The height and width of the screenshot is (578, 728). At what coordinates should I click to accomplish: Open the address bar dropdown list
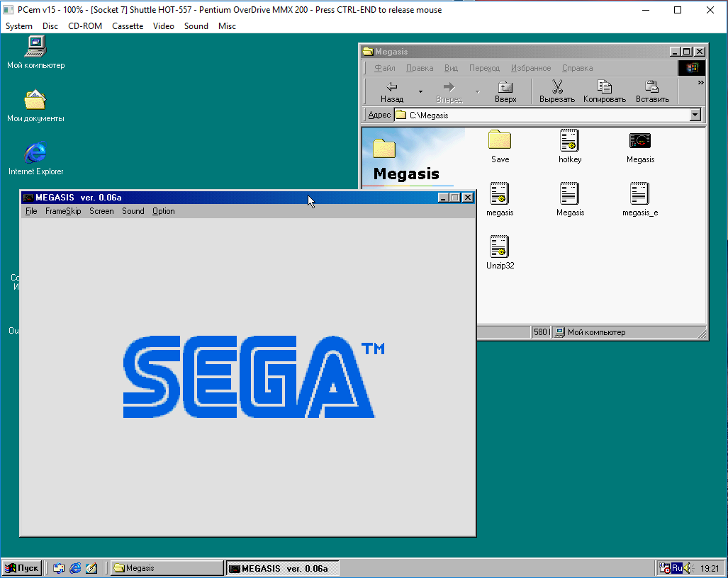[x=695, y=115]
